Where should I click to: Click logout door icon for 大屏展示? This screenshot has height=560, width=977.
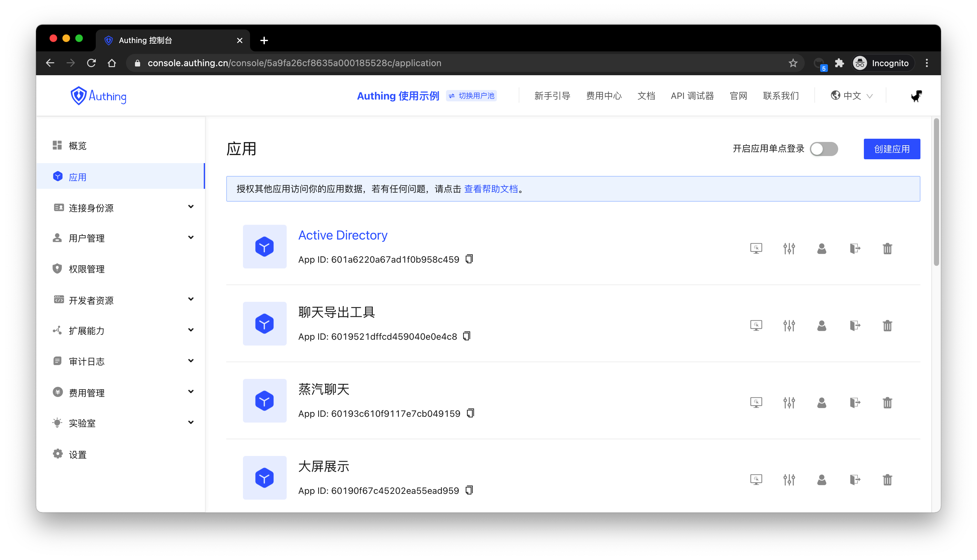click(x=855, y=480)
